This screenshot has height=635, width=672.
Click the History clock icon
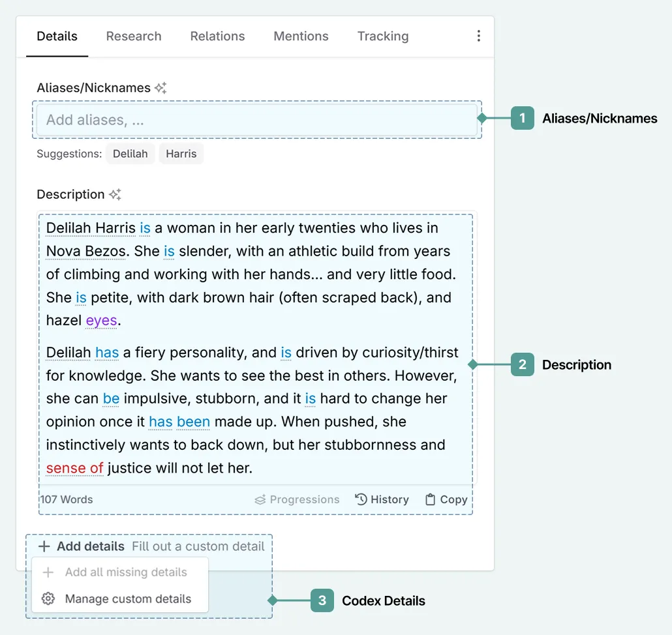[x=361, y=499]
